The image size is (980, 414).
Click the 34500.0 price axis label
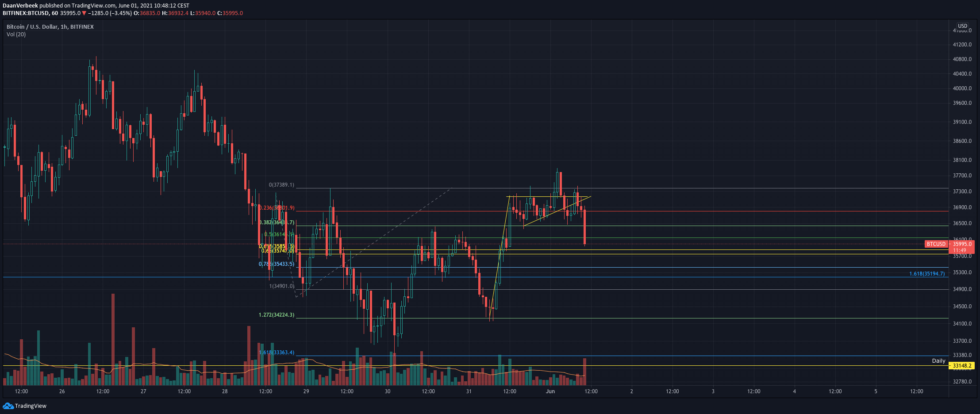[x=962, y=307]
